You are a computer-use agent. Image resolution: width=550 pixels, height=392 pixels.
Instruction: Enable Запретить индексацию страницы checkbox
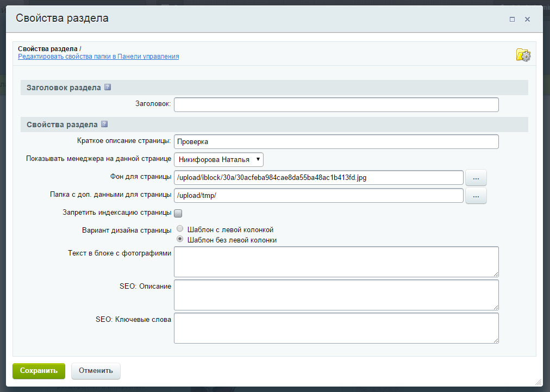click(178, 213)
